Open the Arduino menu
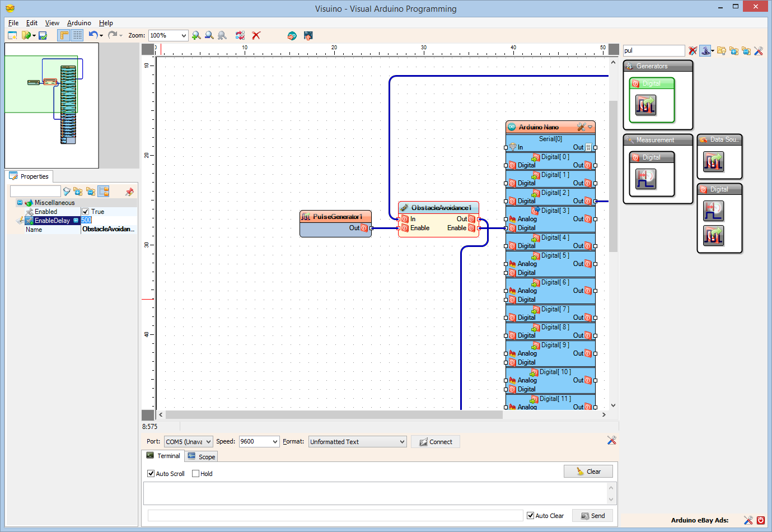 pos(79,23)
